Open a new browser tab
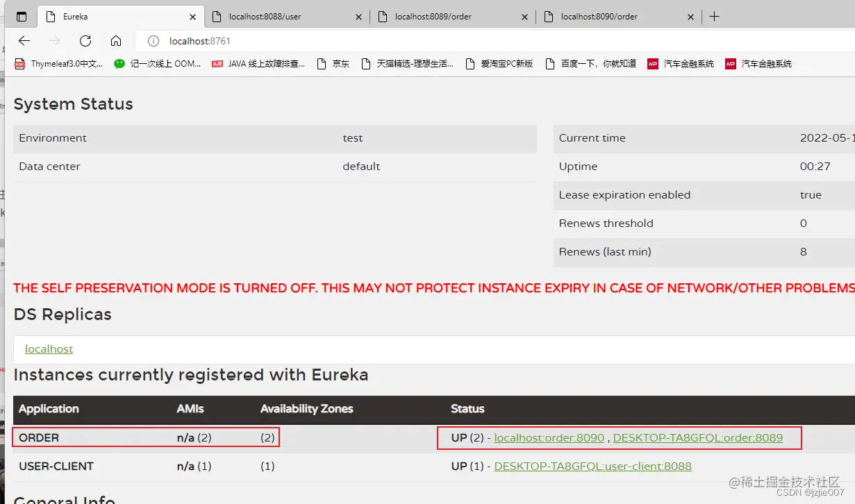 (x=714, y=16)
